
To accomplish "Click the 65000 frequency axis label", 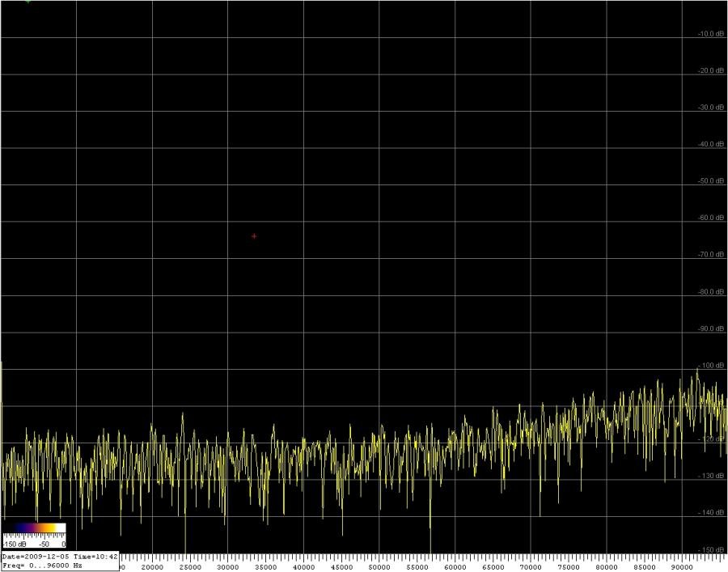I will click(x=493, y=567).
